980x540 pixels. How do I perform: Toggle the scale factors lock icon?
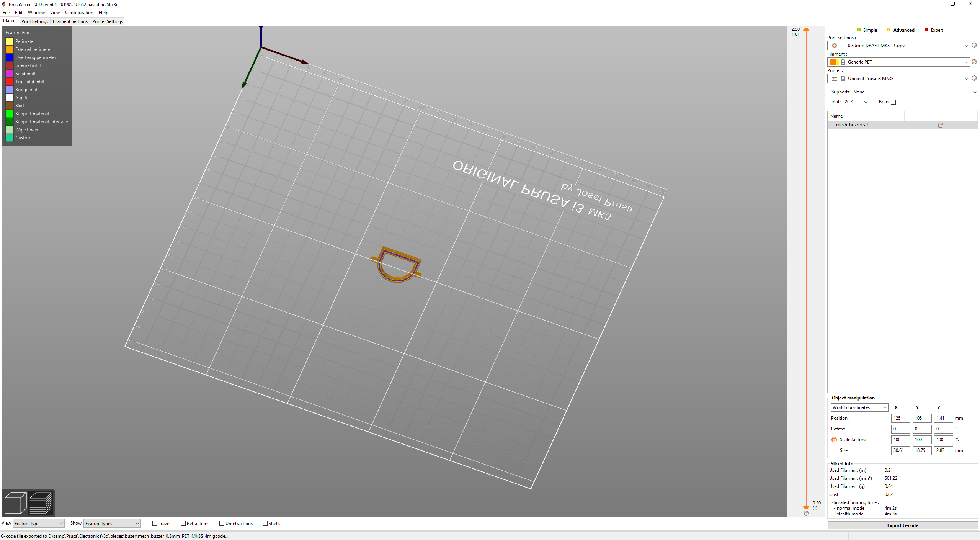point(834,440)
